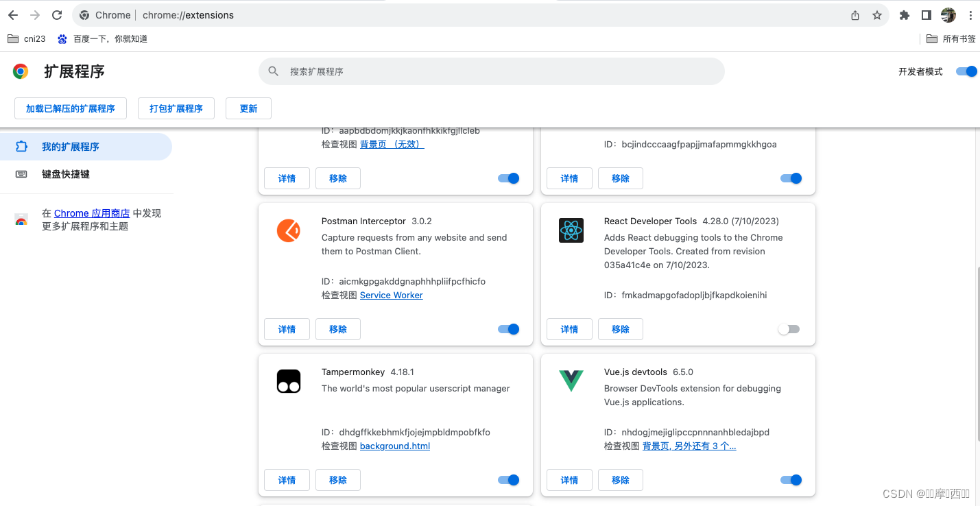Click the browser forward arrow
980x506 pixels.
click(x=35, y=15)
